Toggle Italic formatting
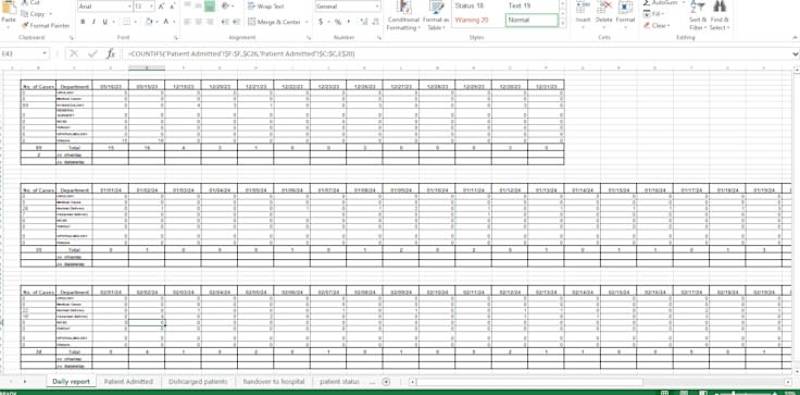Image resolution: width=800 pixels, height=395 pixels. [94, 22]
